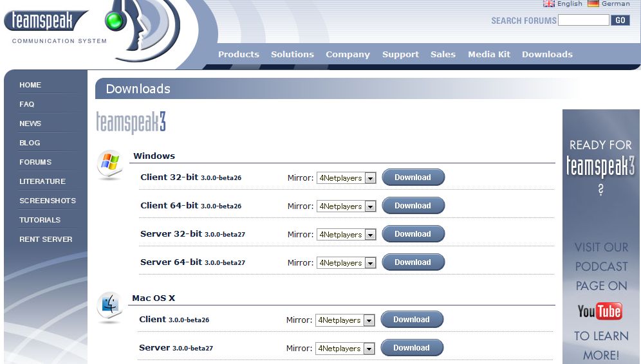Download Windows Client 32-bit
This screenshot has height=364, width=641.
413,177
